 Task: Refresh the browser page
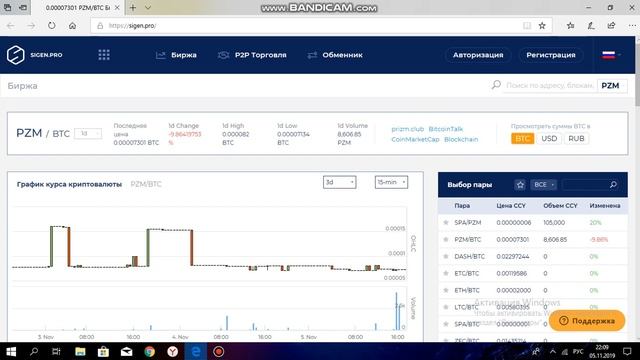[51, 26]
